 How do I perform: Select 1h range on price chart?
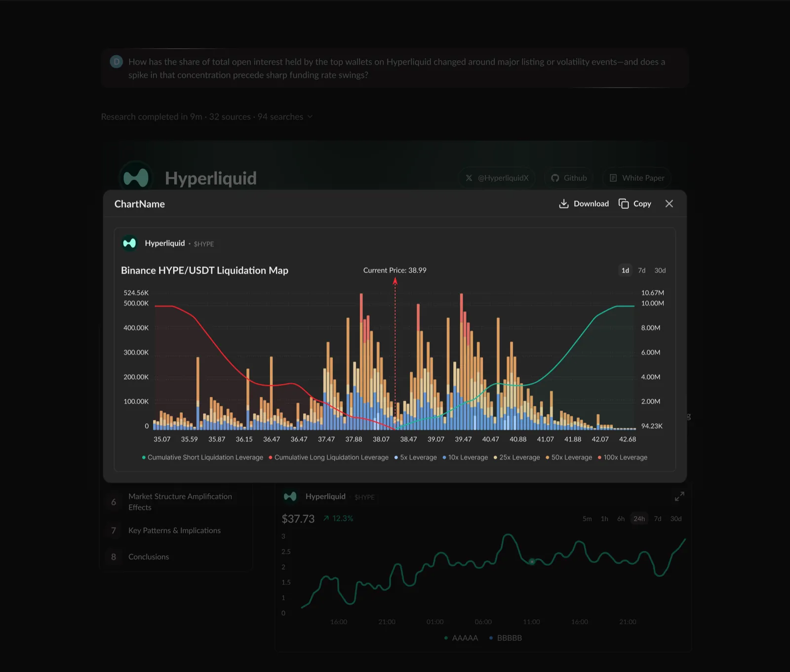[604, 519]
